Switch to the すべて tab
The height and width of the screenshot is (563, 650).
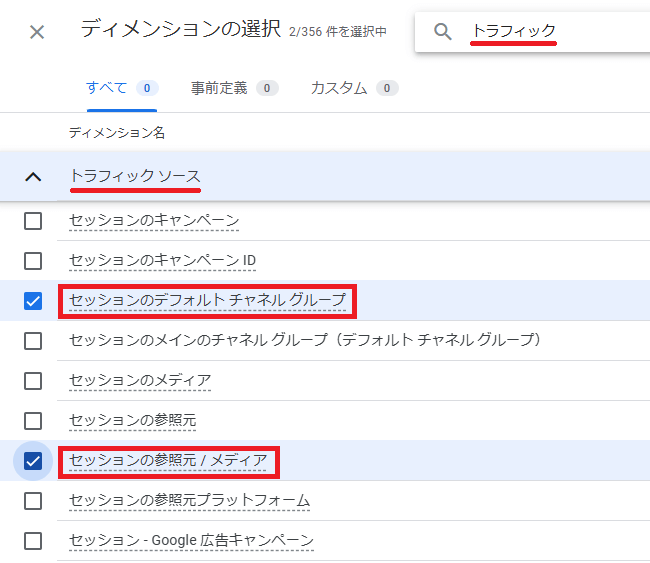[107, 88]
